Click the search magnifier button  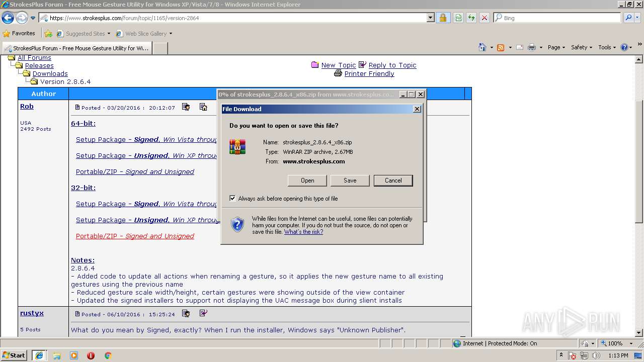pos(628,18)
